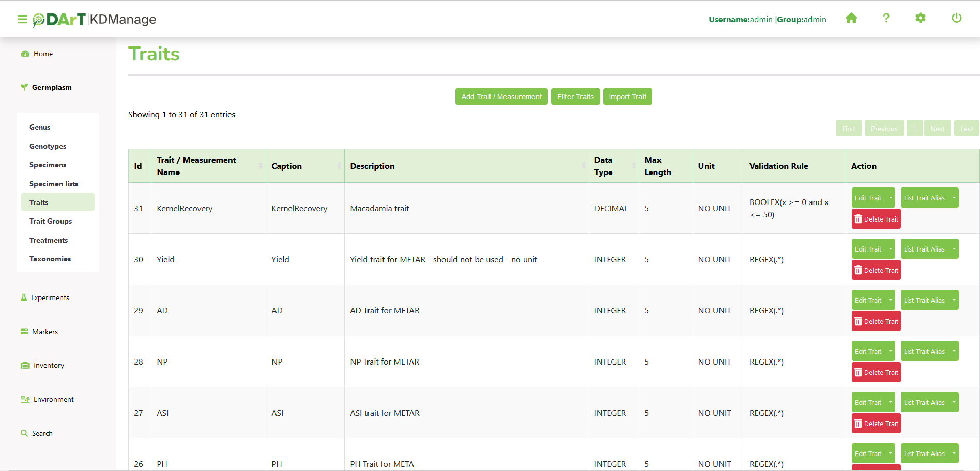Expand Edit Trait dropdown for KernelRecovery
The width and height of the screenshot is (980, 471).
[890, 198]
